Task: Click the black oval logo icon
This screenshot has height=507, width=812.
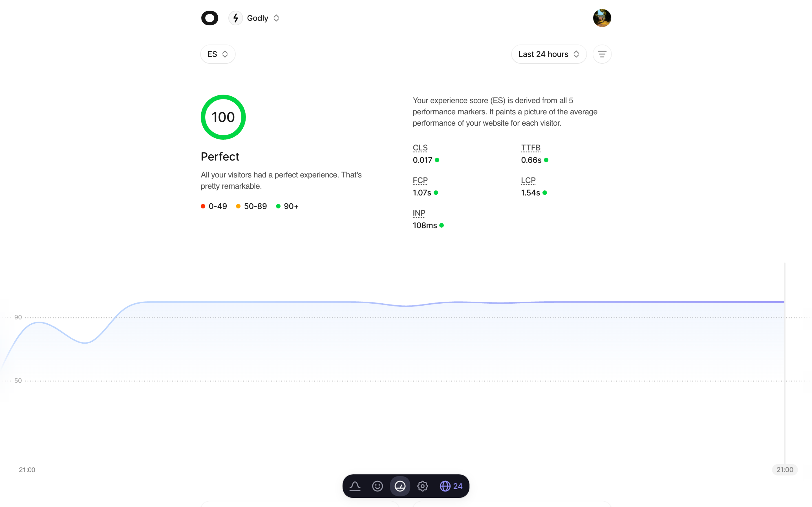Action: pos(209,18)
